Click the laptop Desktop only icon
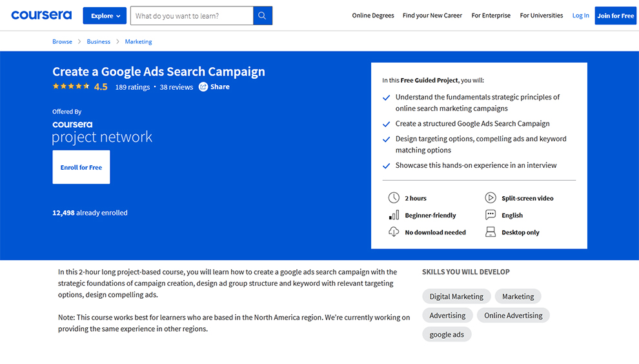Image resolution: width=639 pixels, height=364 pixels. pyautogui.click(x=491, y=232)
